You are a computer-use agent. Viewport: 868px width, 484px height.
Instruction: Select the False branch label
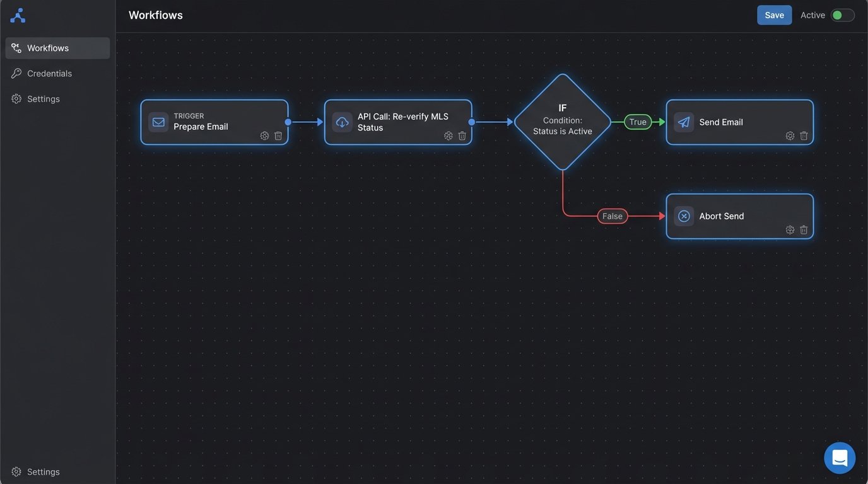point(612,216)
